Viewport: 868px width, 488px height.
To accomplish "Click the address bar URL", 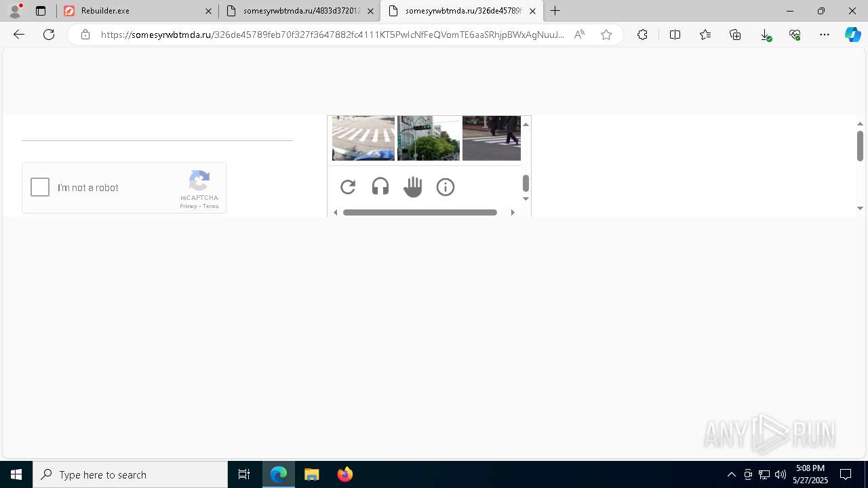I will (x=332, y=35).
